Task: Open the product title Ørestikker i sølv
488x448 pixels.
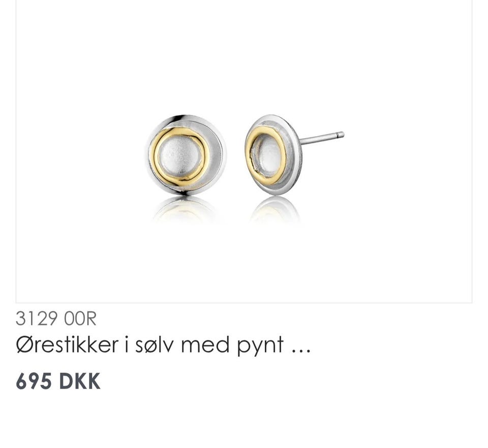Action: click(163, 345)
